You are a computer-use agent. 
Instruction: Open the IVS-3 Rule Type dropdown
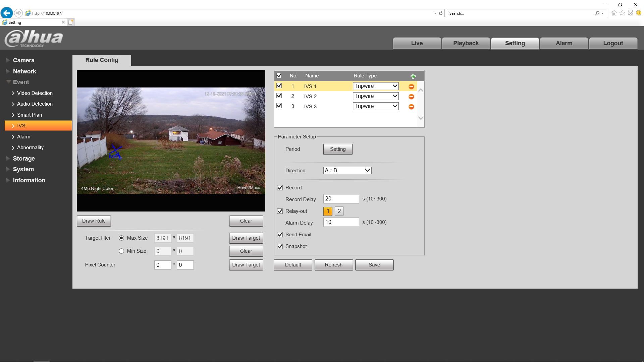pos(376,106)
